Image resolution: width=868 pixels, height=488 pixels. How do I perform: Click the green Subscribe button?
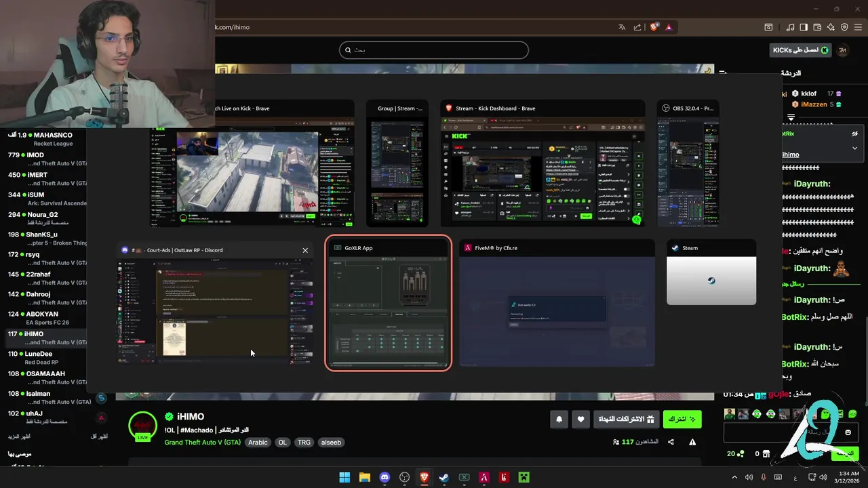[x=682, y=420]
